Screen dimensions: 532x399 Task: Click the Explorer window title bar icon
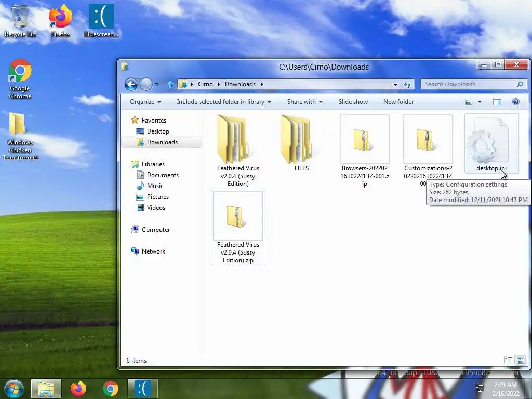125,66
